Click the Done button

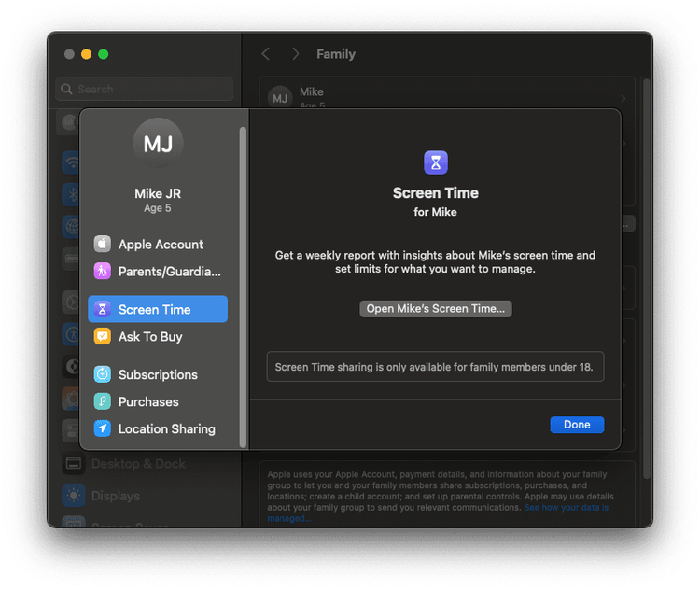(x=577, y=425)
